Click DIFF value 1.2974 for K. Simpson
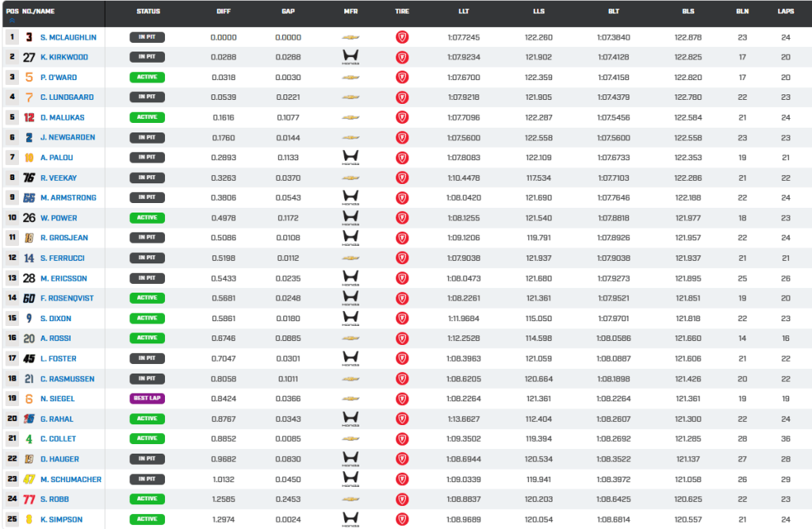812x529 pixels. coord(224,519)
